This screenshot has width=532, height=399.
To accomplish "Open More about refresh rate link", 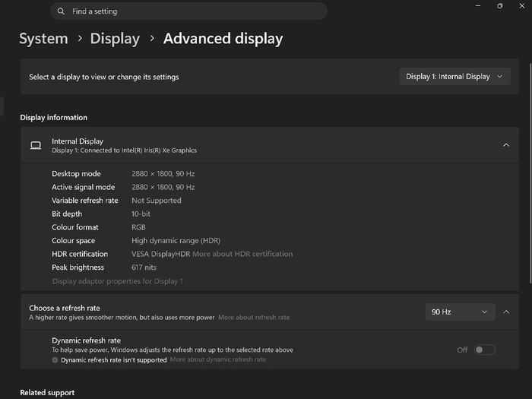I will pos(254,318).
